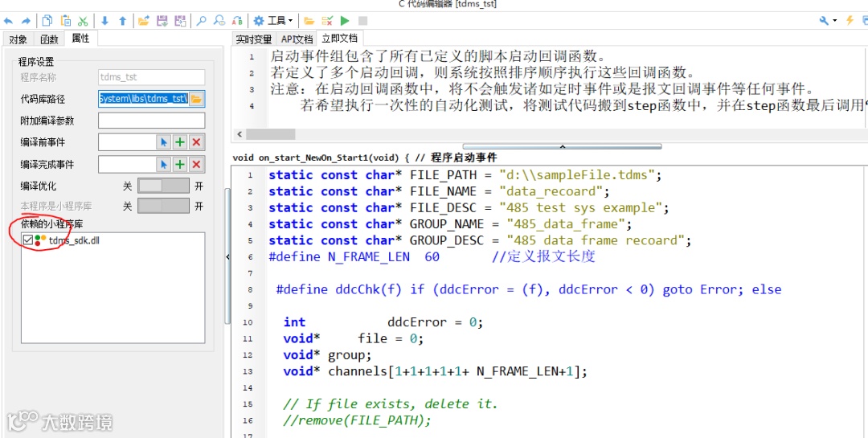Toggle the tdms_sdk.dll checkbox
The width and height of the screenshot is (868, 438).
pos(27,240)
